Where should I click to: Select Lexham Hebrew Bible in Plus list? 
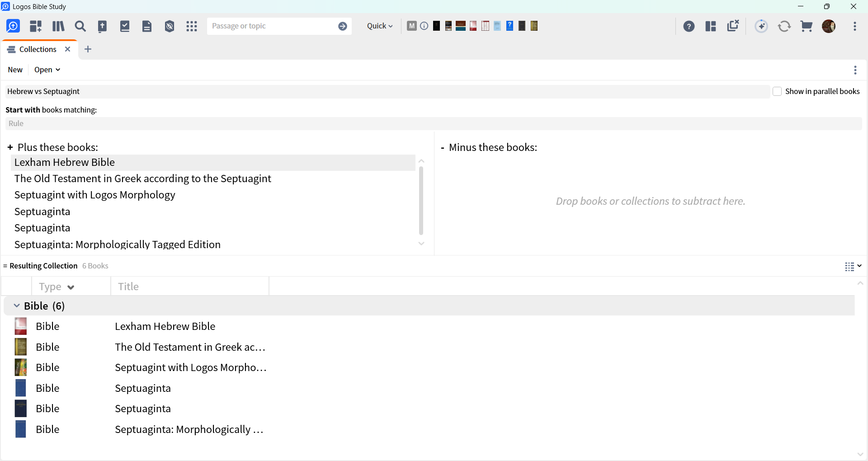tap(213, 162)
